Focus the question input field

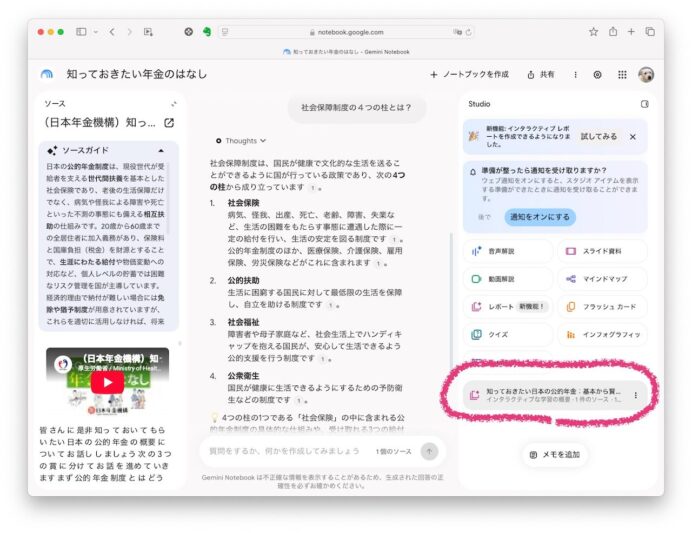[284, 451]
